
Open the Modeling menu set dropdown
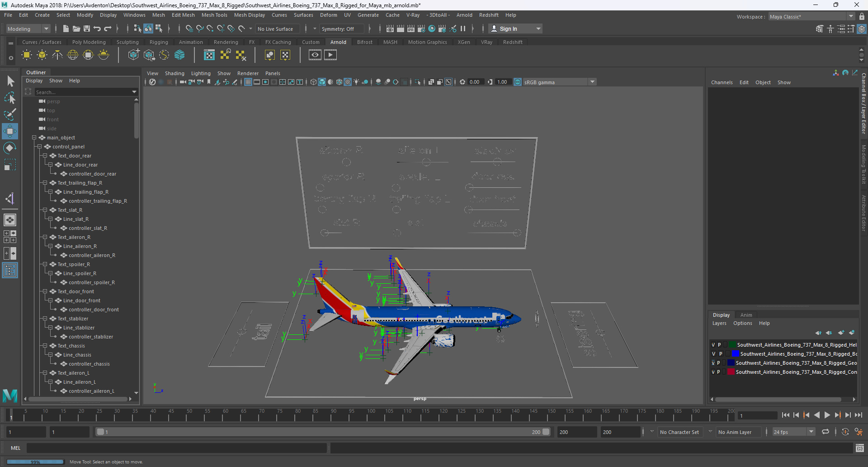tap(28, 29)
